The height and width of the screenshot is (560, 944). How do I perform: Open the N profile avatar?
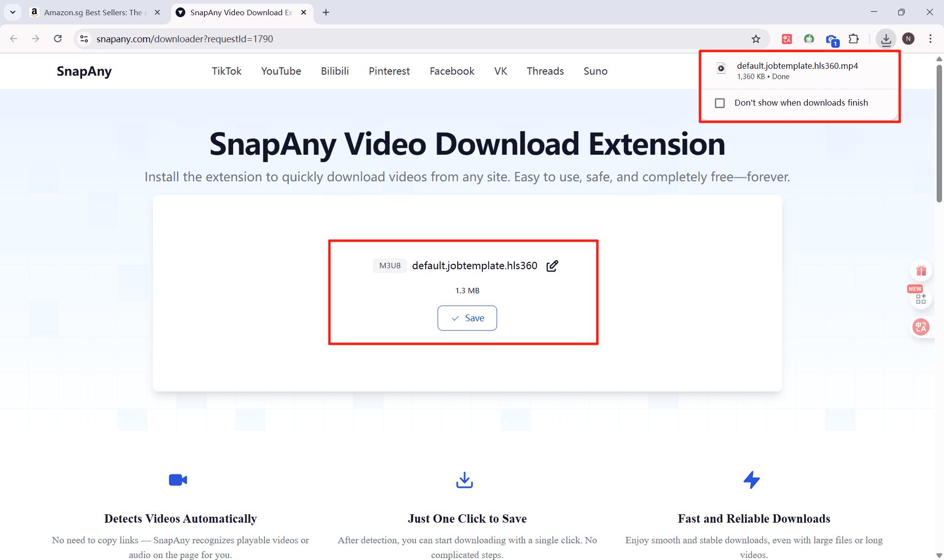pyautogui.click(x=908, y=39)
